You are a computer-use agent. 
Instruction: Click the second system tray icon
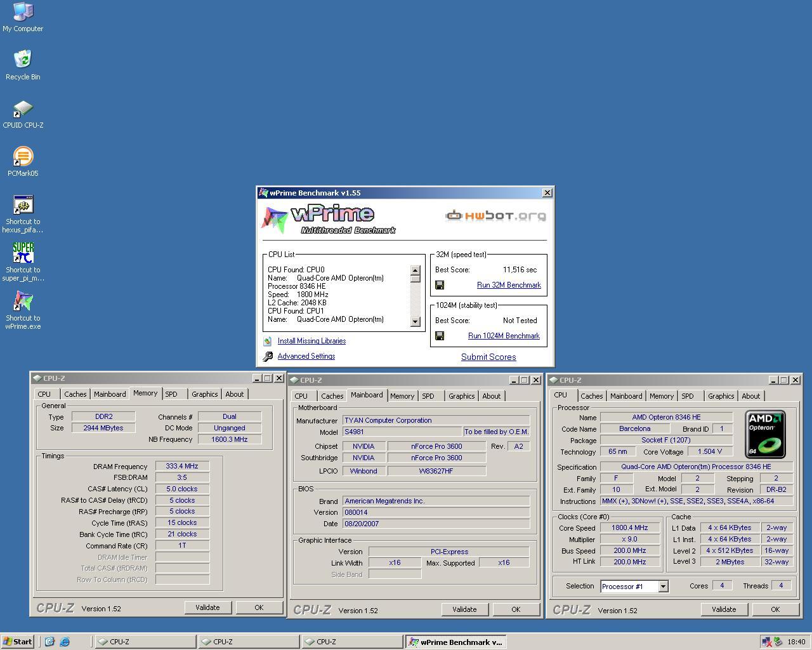pyautogui.click(x=778, y=642)
